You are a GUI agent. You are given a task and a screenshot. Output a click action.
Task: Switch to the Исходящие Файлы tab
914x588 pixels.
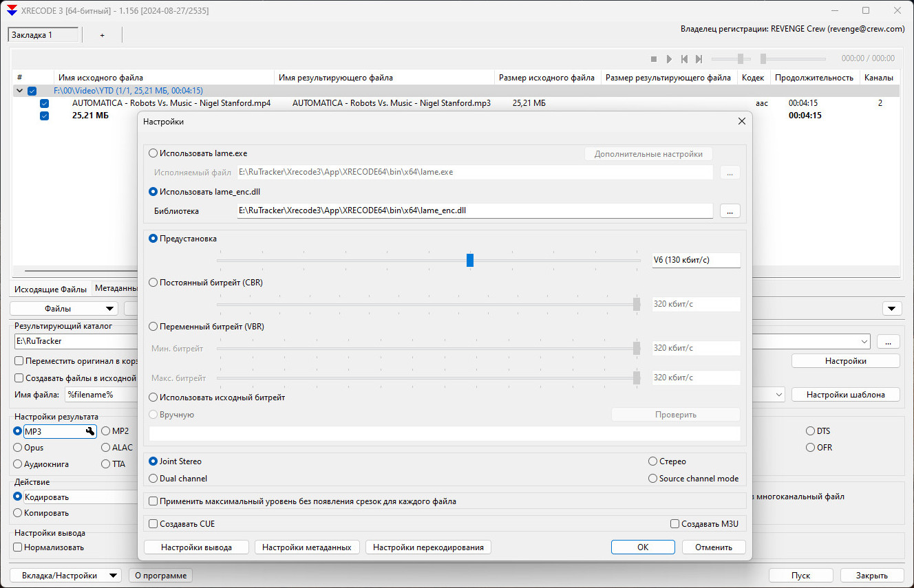click(51, 290)
